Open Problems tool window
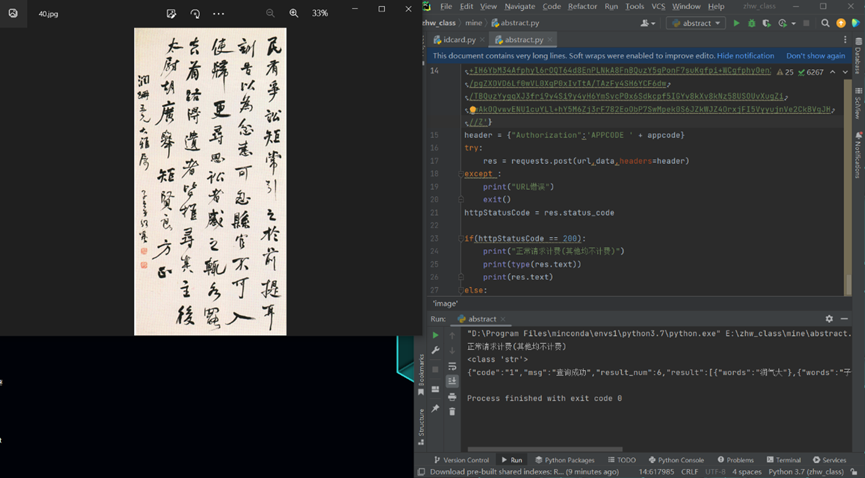The height and width of the screenshot is (478, 865). click(735, 460)
